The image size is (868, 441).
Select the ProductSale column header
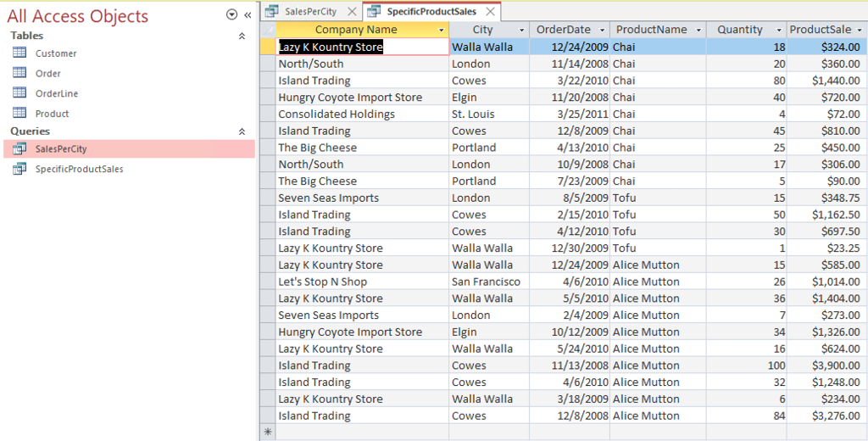(x=827, y=30)
